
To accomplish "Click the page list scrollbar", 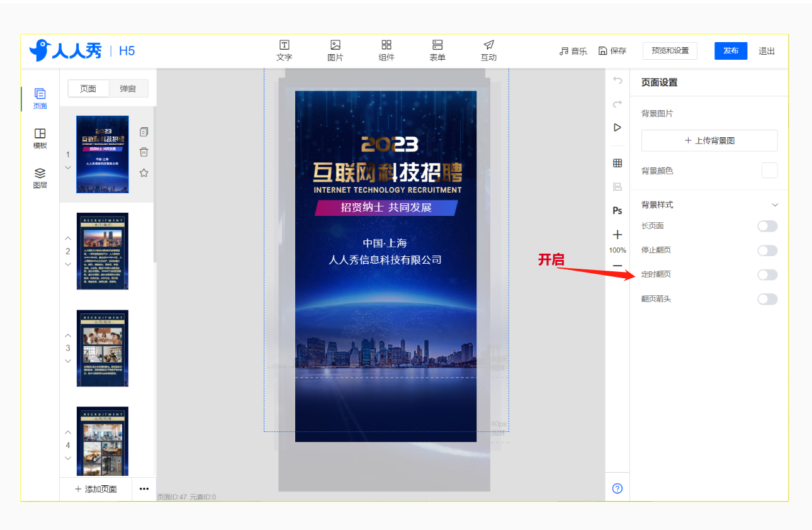I will (x=155, y=185).
